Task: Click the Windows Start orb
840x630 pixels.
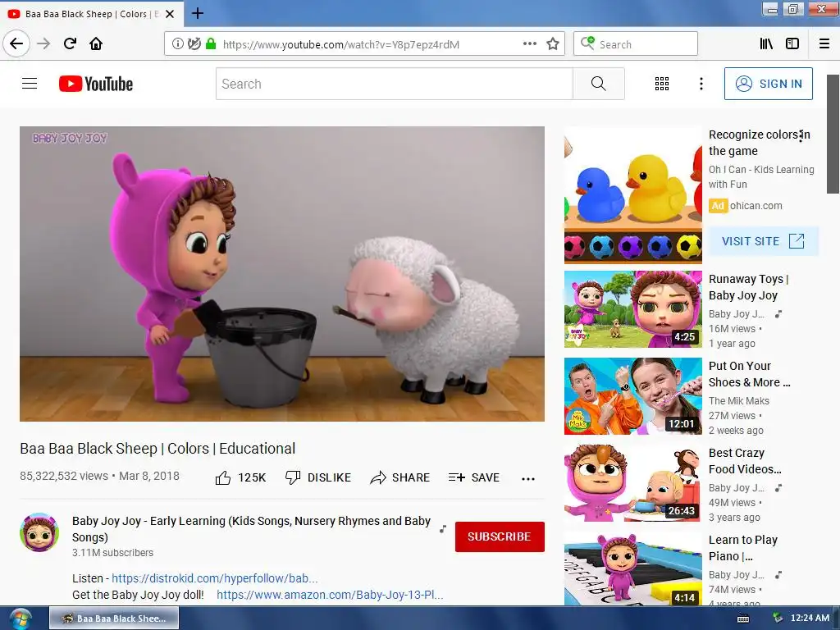Action: pos(21,619)
